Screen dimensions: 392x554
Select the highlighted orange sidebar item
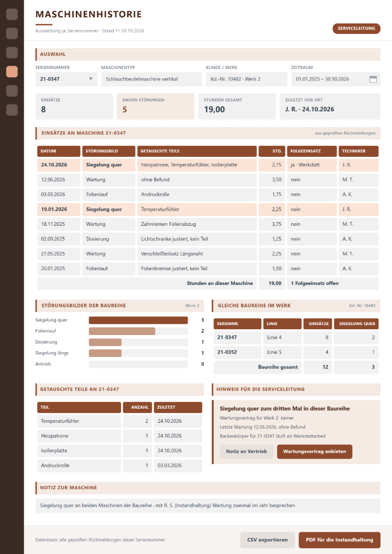pos(12,72)
